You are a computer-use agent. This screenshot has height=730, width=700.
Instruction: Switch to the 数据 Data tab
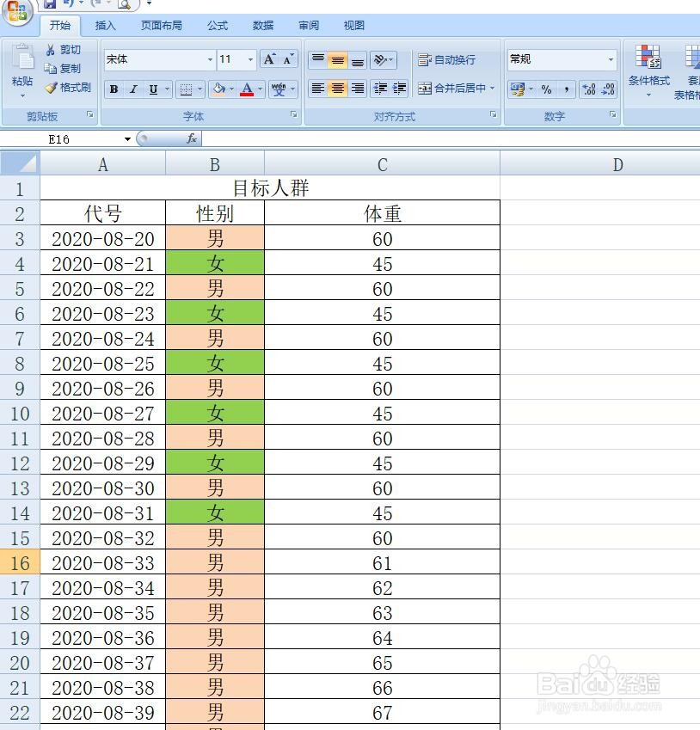point(262,25)
